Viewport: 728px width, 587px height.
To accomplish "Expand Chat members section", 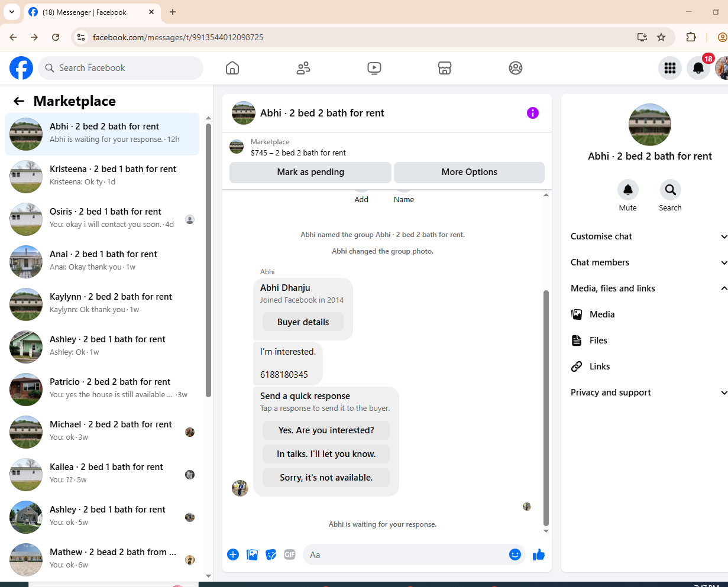I will [x=649, y=262].
